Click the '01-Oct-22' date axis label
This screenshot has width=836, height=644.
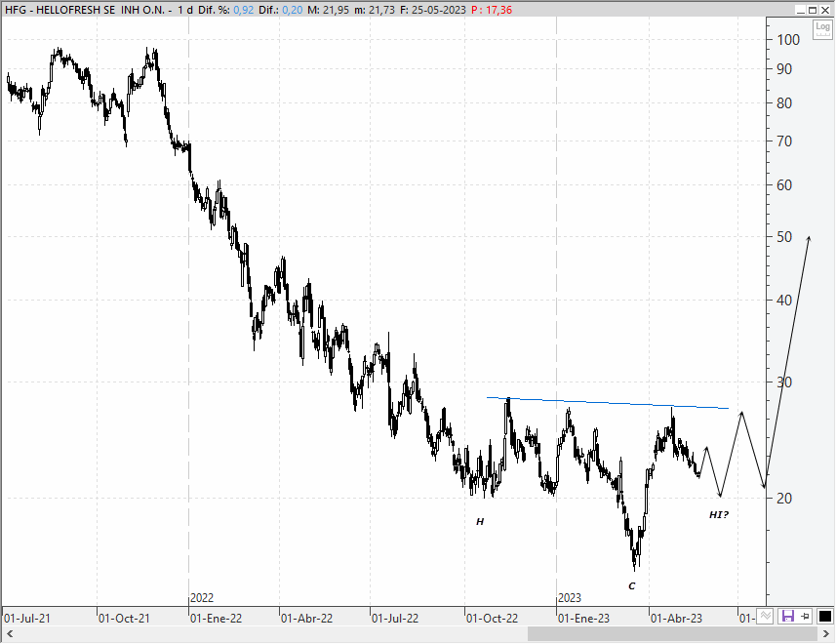click(x=492, y=619)
